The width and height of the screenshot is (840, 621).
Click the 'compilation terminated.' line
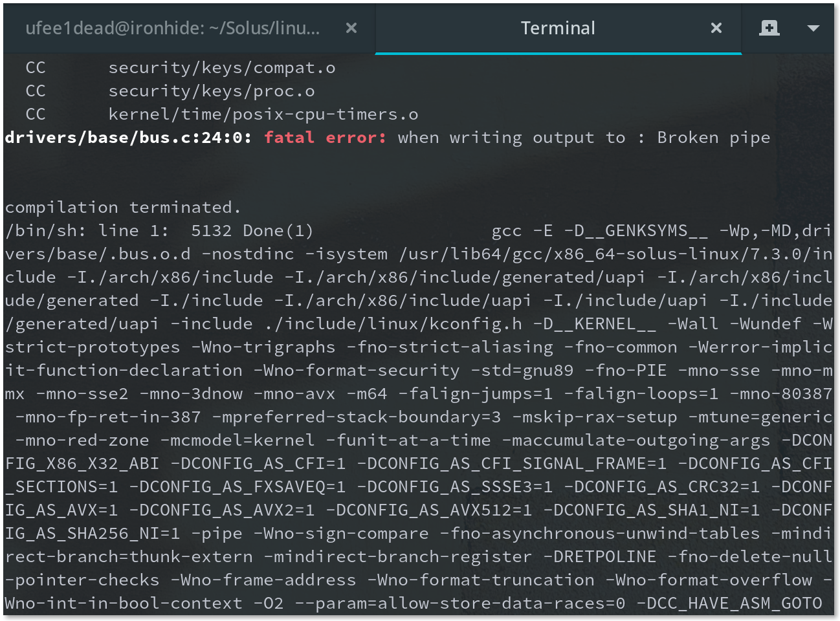(x=123, y=208)
